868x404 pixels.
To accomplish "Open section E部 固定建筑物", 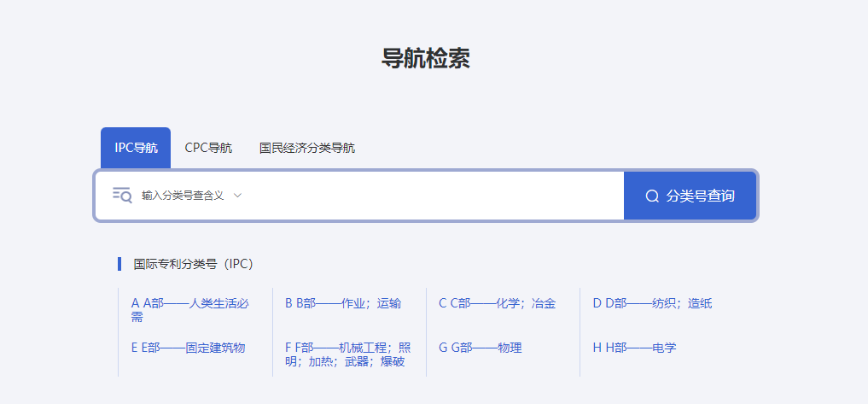I will (x=188, y=348).
